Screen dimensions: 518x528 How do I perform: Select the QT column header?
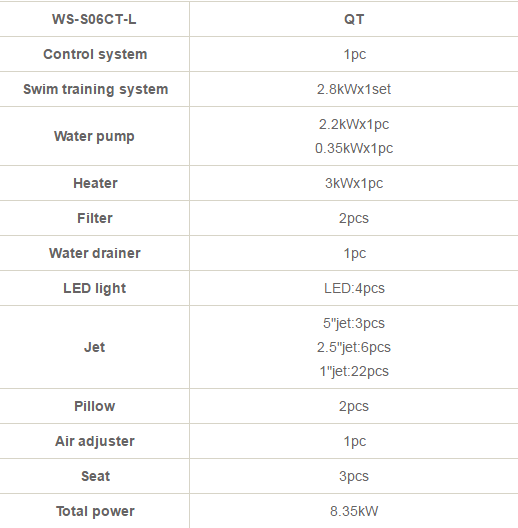(354, 19)
